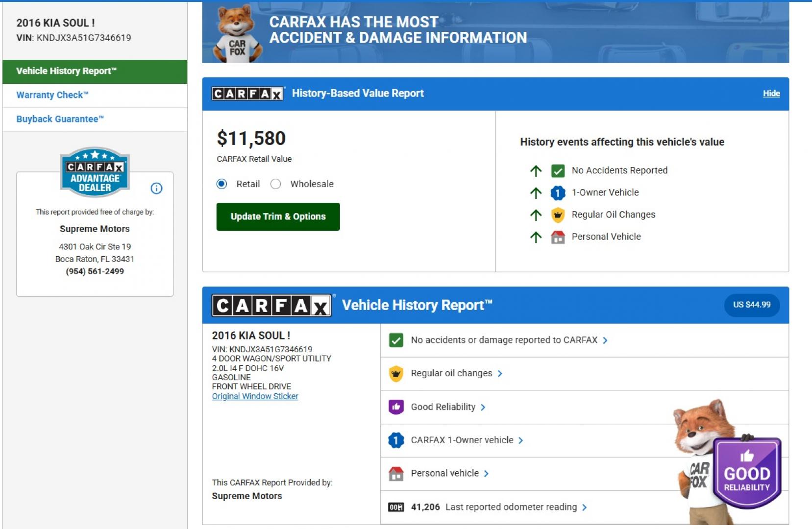The width and height of the screenshot is (812, 529).
Task: Open the Original Window Sticker link
Action: pos(255,396)
